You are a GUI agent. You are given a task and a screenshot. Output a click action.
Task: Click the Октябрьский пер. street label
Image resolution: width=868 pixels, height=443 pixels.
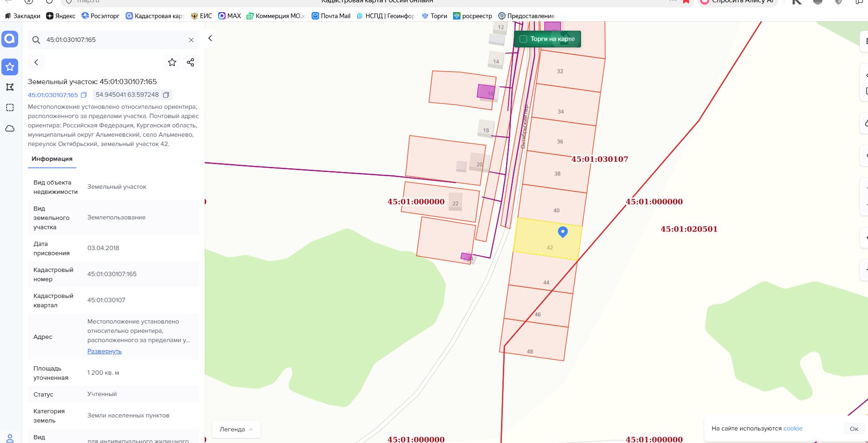[x=524, y=126]
